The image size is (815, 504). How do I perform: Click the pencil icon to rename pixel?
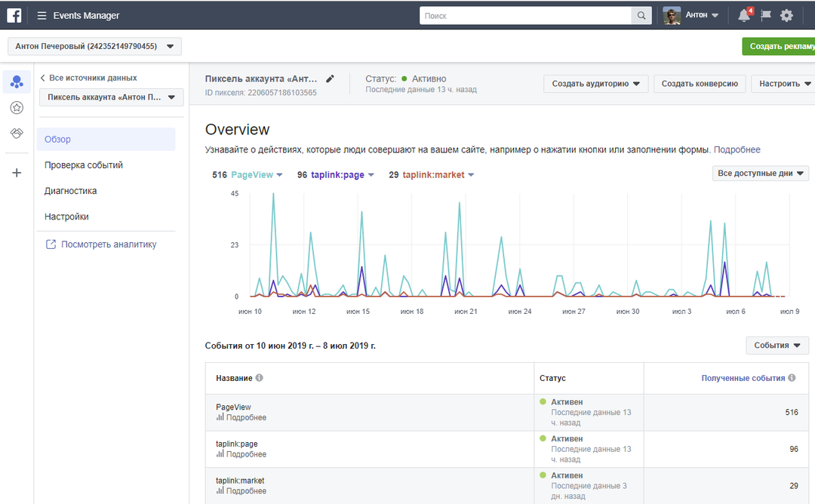click(330, 79)
